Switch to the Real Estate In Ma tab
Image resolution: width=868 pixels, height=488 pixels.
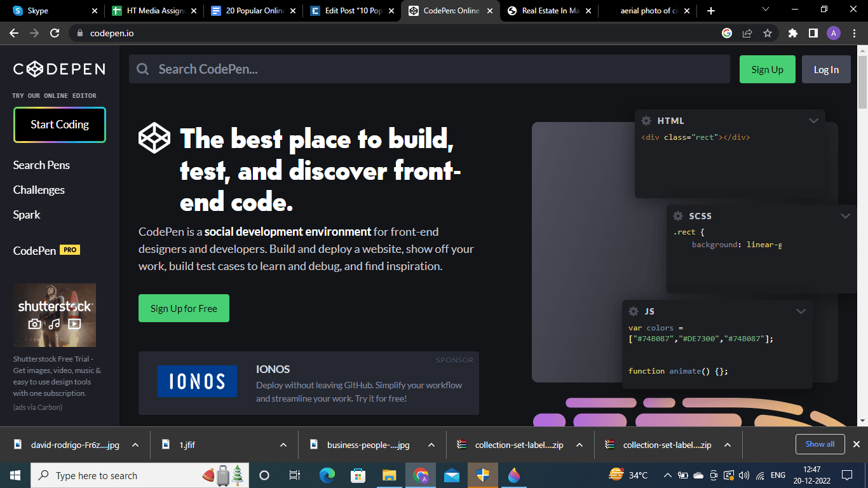[x=550, y=11]
